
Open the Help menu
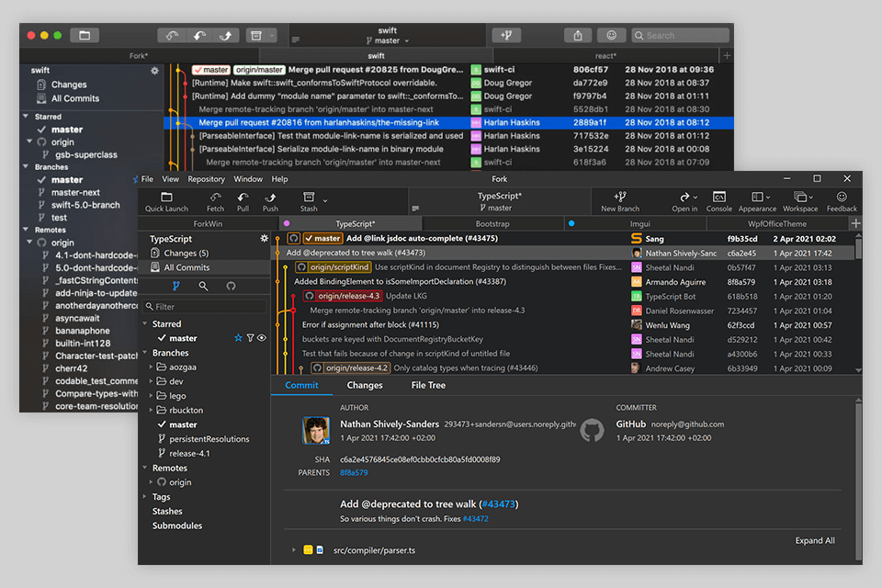point(279,179)
